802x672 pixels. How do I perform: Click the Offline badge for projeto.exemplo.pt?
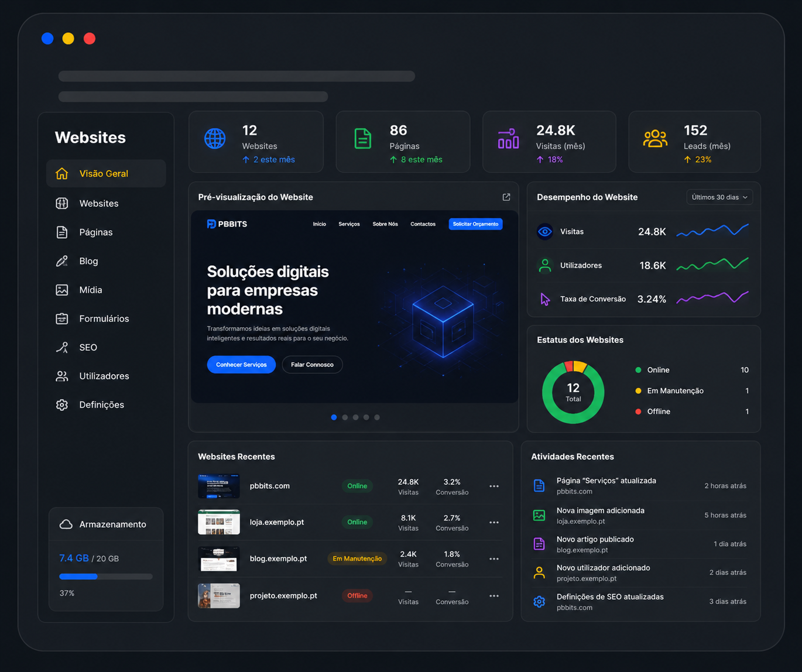click(x=357, y=595)
